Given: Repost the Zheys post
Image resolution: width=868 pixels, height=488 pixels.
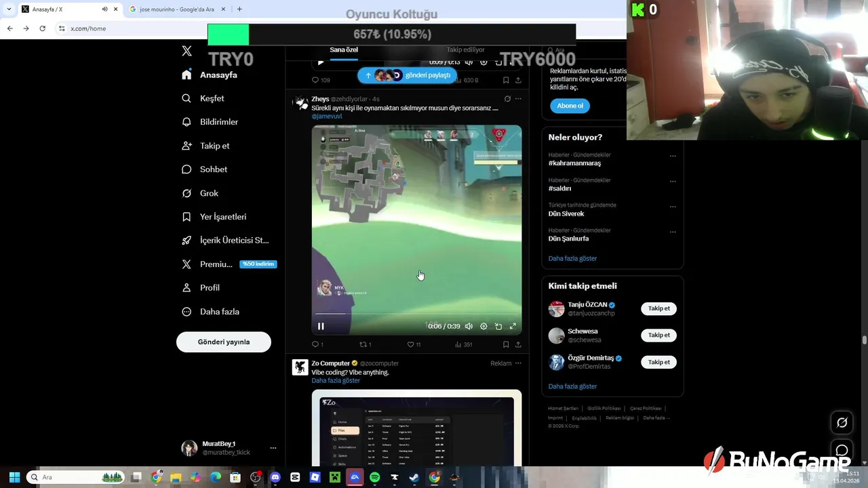Looking at the screenshot, I should (x=365, y=344).
